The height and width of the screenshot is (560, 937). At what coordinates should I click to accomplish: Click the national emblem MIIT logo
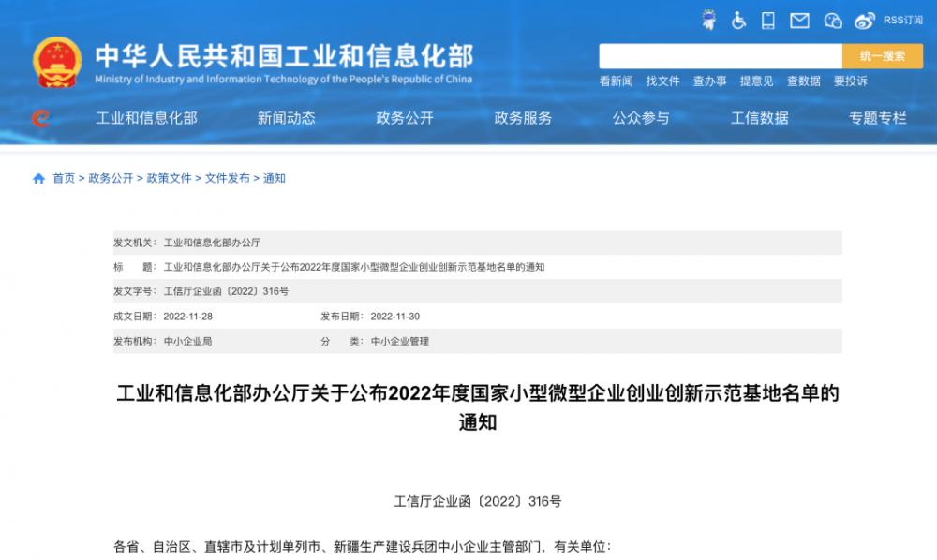[x=57, y=63]
